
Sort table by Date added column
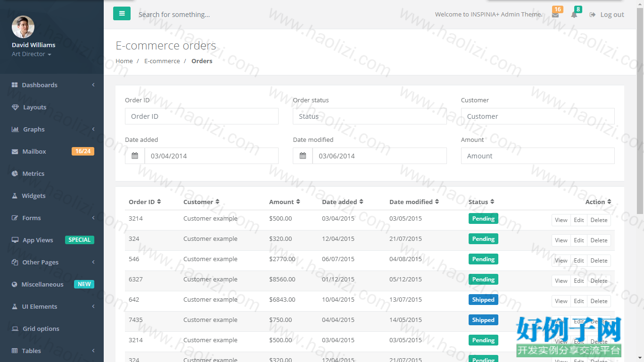tap(343, 202)
